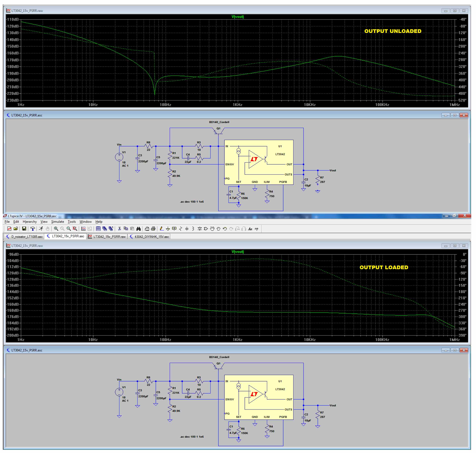Place a Capacitor component tool
The width and height of the screenshot is (476, 453).
point(187,229)
